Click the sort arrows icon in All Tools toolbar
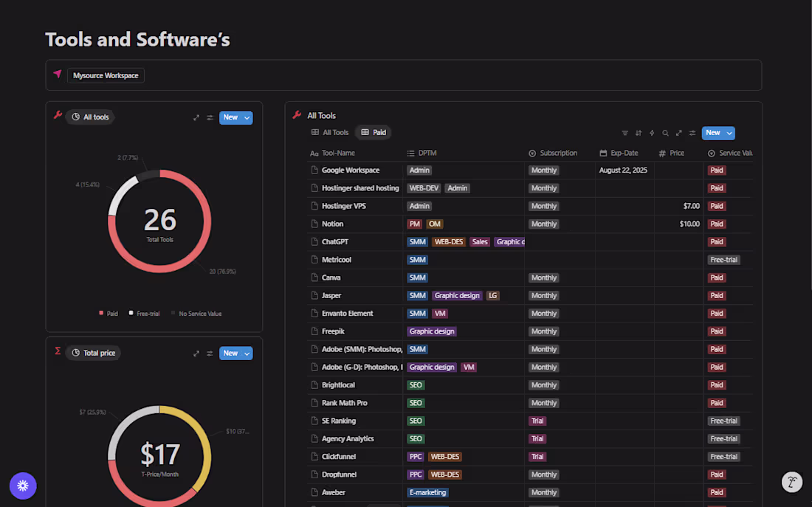 coord(638,133)
